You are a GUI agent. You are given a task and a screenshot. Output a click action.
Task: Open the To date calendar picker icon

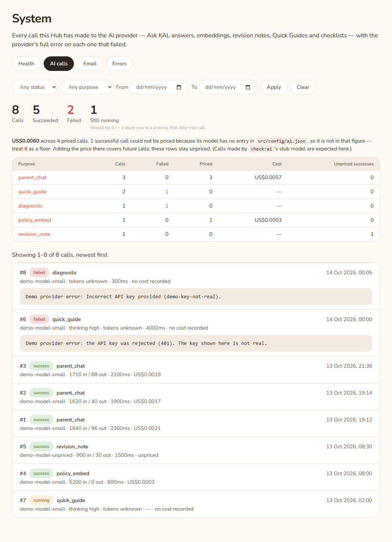pos(248,87)
